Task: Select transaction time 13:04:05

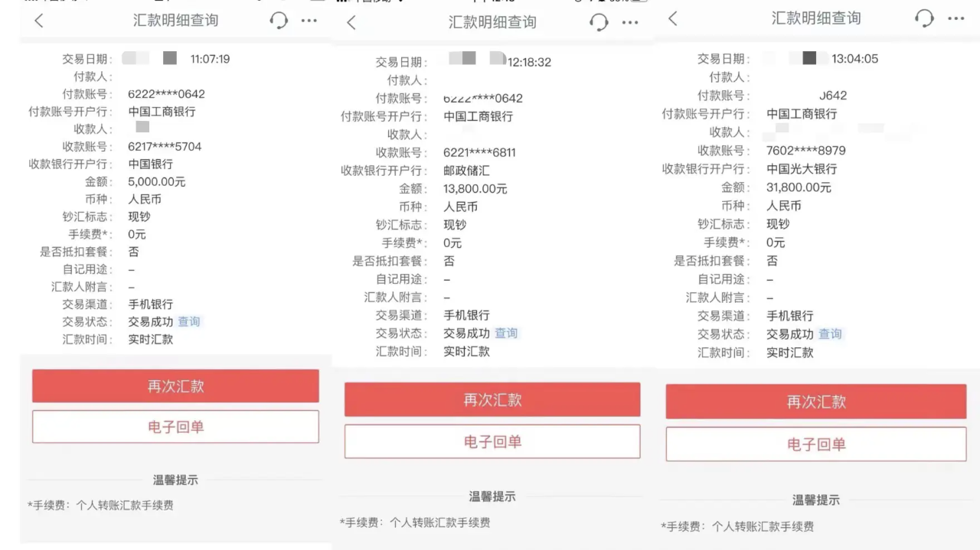Action: (855, 59)
